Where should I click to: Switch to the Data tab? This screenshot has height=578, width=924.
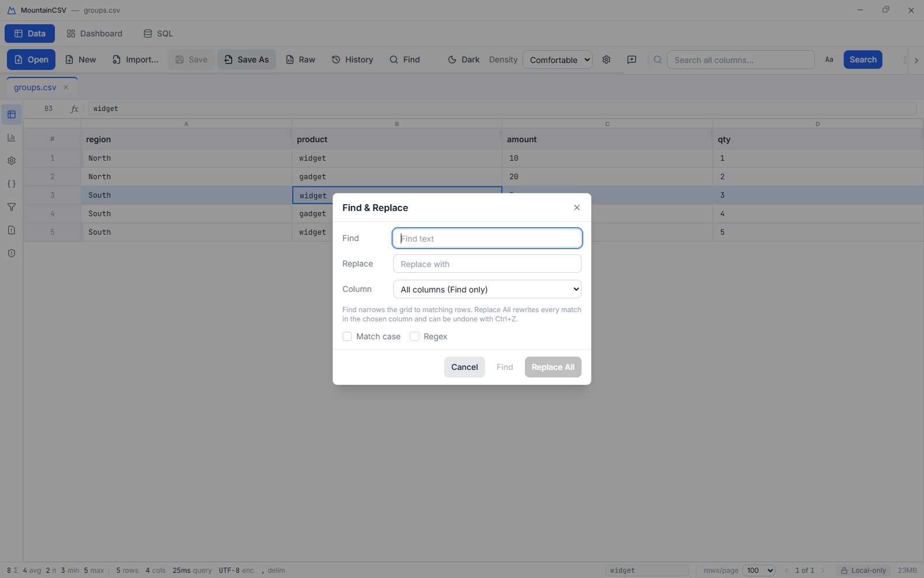pyautogui.click(x=30, y=34)
